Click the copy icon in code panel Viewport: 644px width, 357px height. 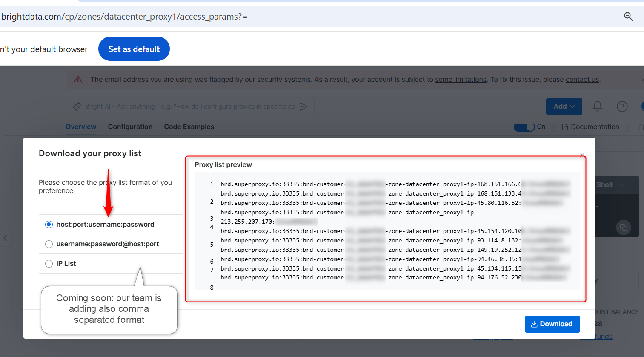624,227
